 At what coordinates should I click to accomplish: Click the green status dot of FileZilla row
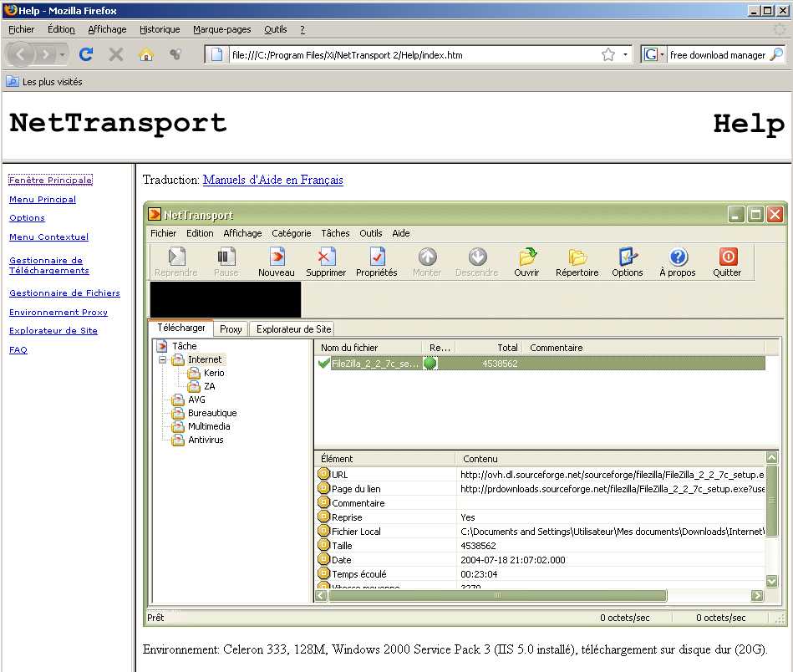(430, 364)
